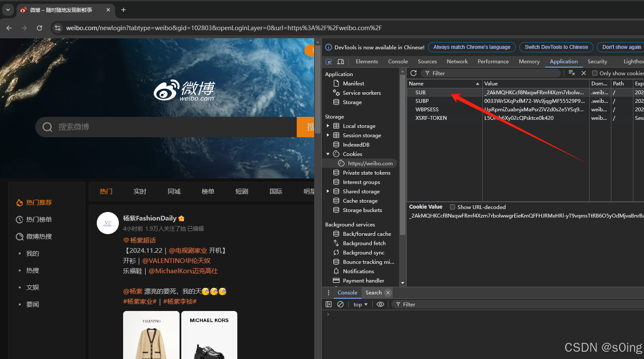
Task: Open Background sync item
Action: [363, 253]
